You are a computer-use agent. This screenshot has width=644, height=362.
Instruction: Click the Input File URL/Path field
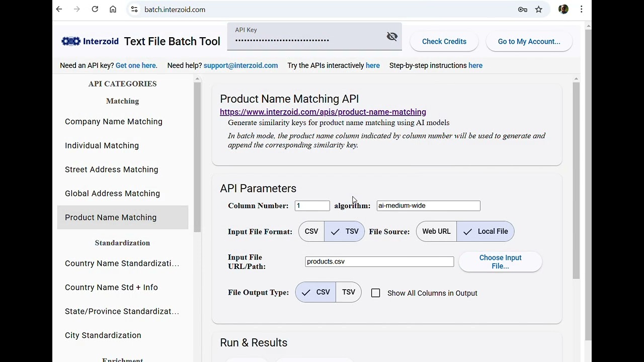pos(379,261)
